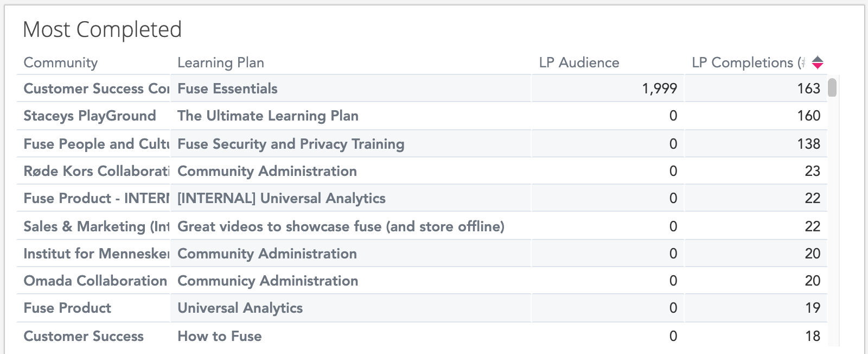Screen dimensions: 868x354
Task: Click the How to Fuse learning plan
Action: [220, 336]
